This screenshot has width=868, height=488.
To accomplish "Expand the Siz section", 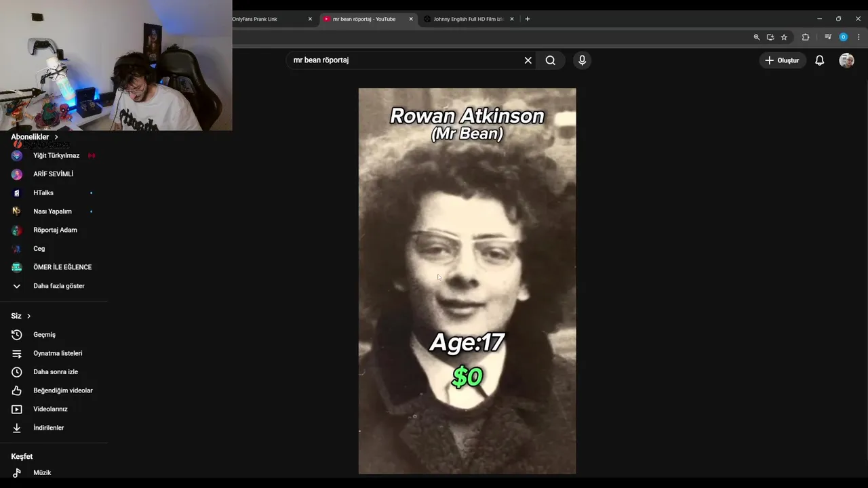I will (21, 316).
